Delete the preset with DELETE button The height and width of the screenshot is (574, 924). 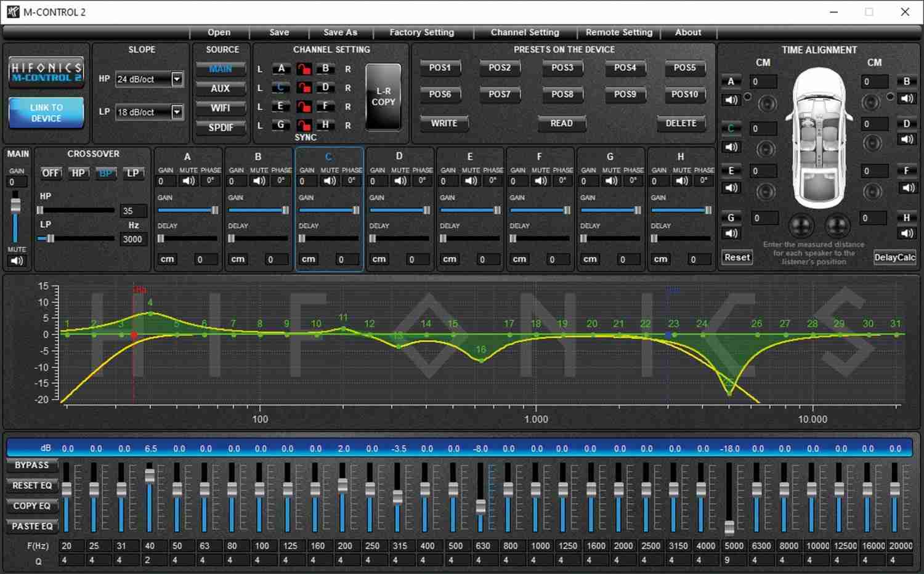pos(681,123)
